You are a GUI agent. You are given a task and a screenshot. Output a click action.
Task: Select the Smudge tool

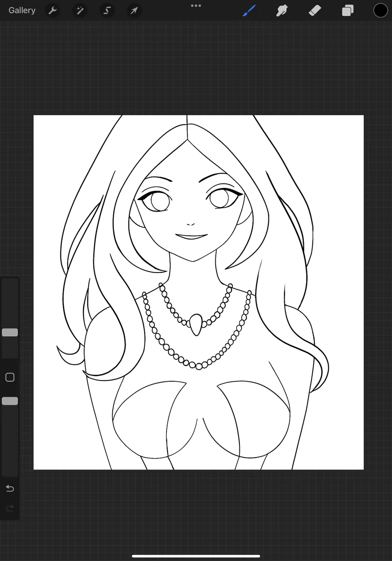(x=282, y=10)
